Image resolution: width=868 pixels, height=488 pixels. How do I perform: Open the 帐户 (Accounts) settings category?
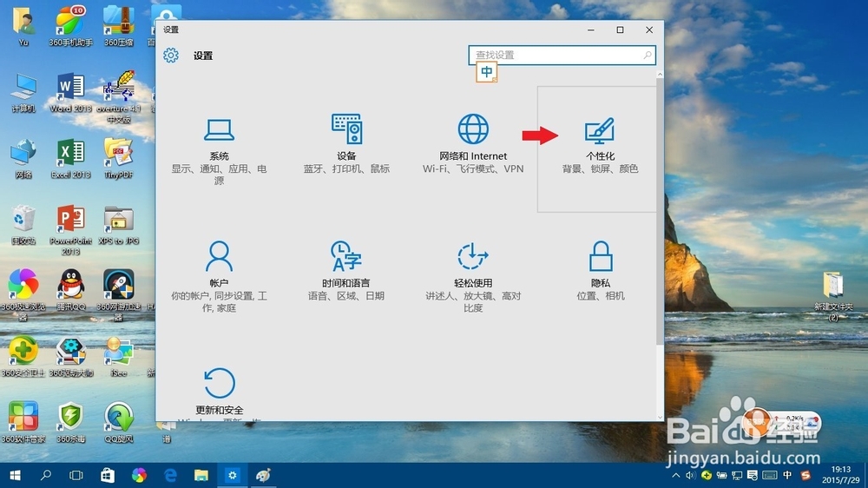pyautogui.click(x=220, y=276)
